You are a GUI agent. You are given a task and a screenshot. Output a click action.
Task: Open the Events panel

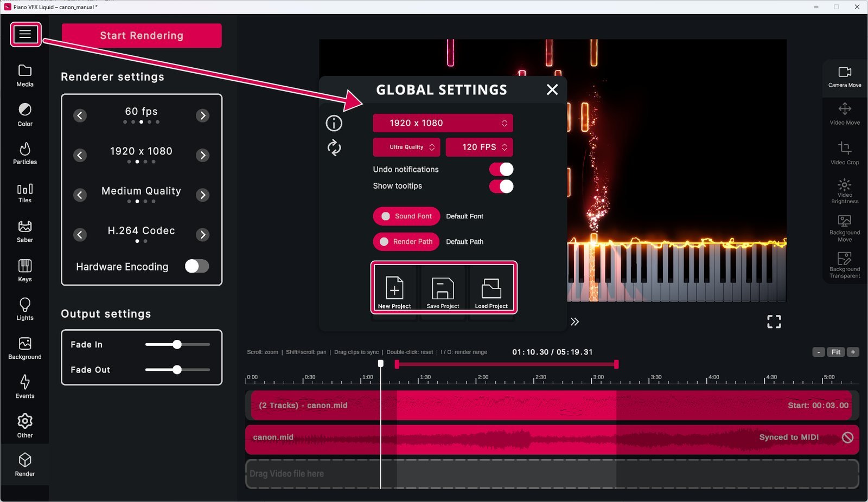point(25,387)
